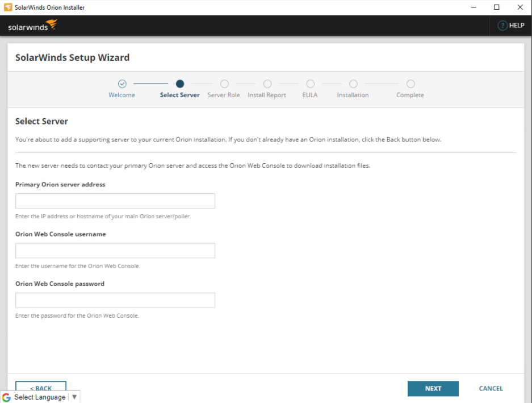Click the CANCEL button

(x=491, y=388)
